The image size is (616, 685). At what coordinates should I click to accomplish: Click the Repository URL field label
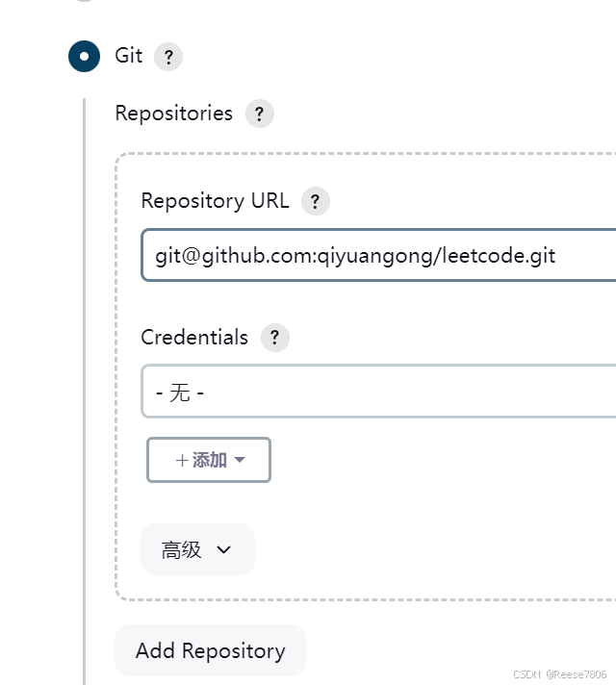(x=215, y=201)
